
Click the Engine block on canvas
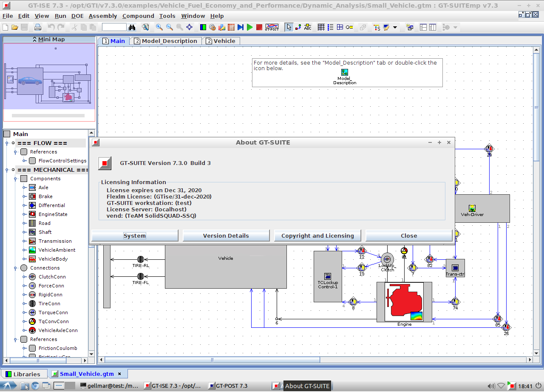(x=404, y=301)
